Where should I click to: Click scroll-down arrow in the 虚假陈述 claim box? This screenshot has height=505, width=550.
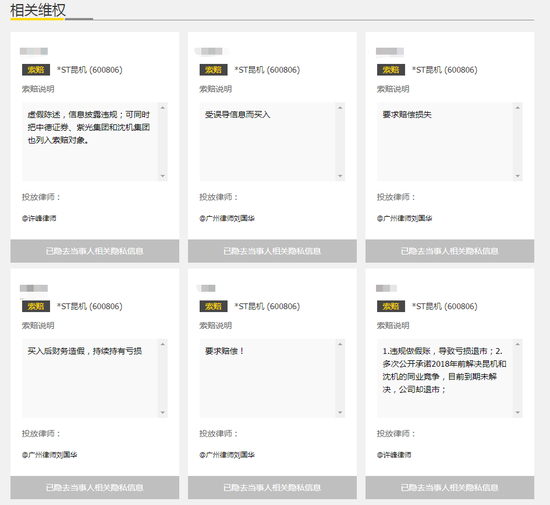(x=162, y=176)
